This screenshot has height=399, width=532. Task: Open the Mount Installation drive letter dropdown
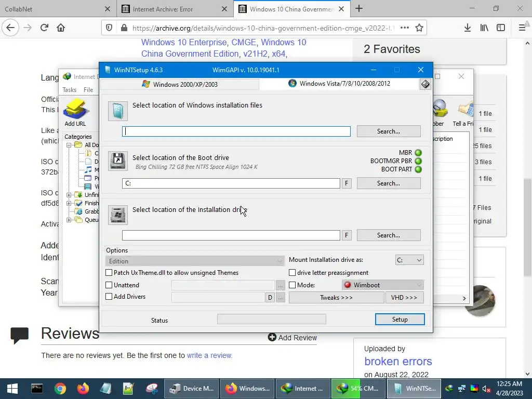(409, 260)
